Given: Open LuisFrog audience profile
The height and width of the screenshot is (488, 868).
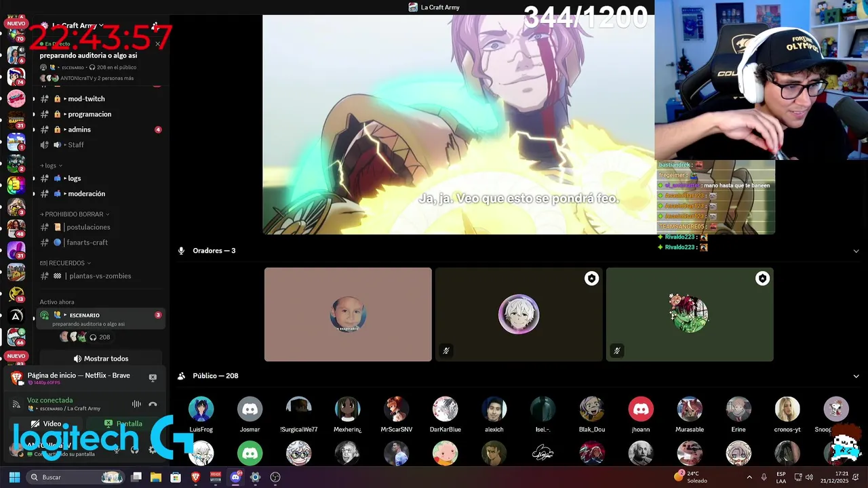Looking at the screenshot, I should [x=201, y=409].
